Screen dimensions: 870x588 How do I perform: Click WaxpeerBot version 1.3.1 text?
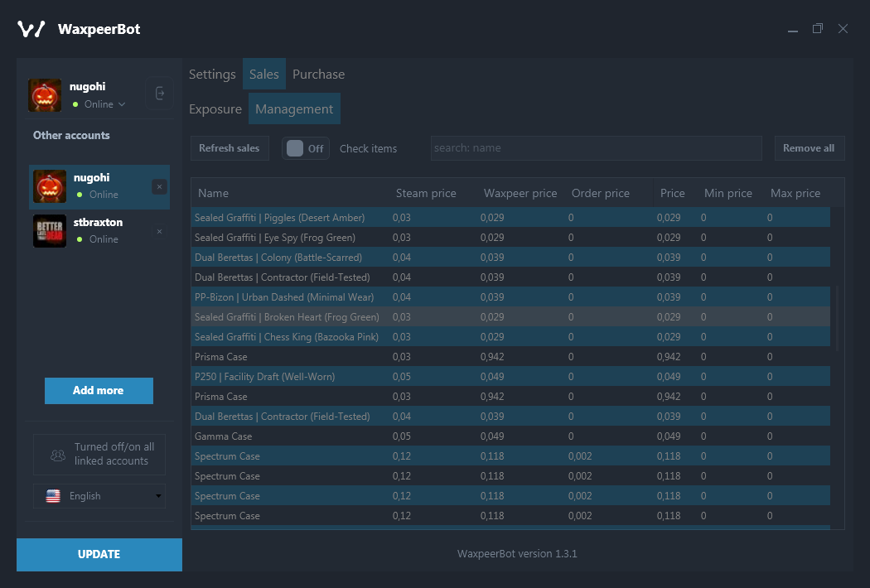[x=517, y=553]
